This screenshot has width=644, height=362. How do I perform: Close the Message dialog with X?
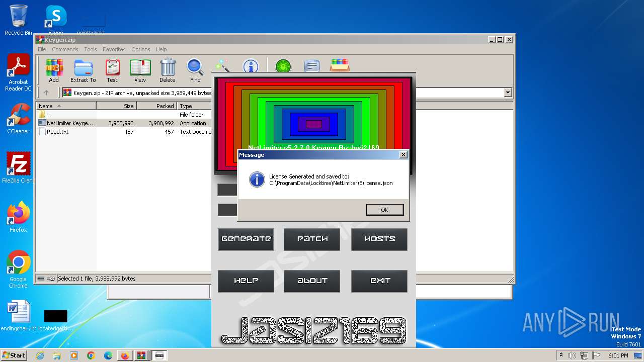403,155
